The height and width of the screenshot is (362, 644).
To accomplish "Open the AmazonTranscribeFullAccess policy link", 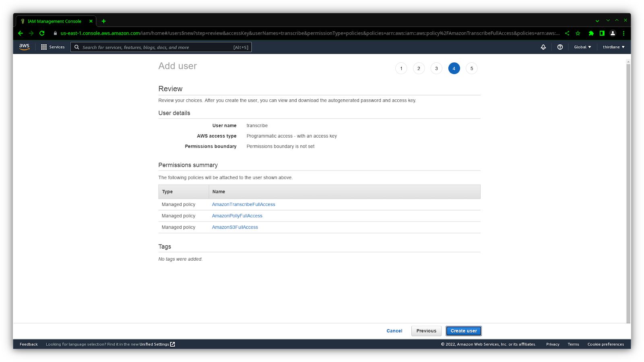I will pyautogui.click(x=244, y=204).
